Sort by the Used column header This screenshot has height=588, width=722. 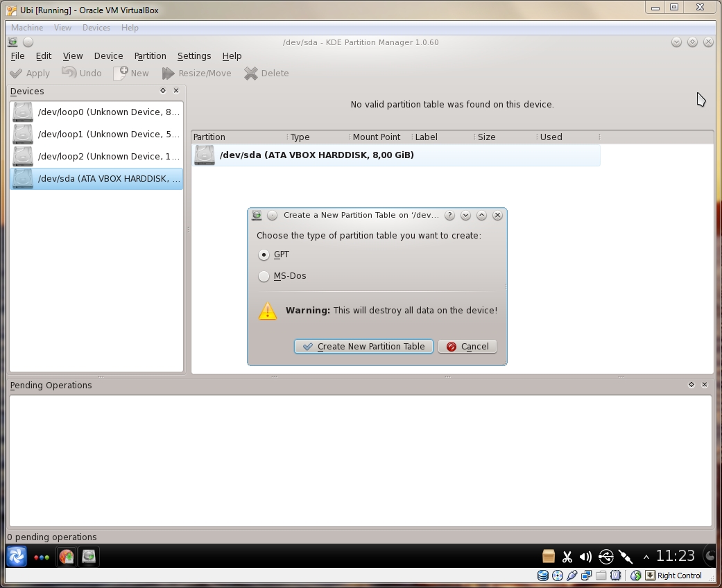pos(568,137)
